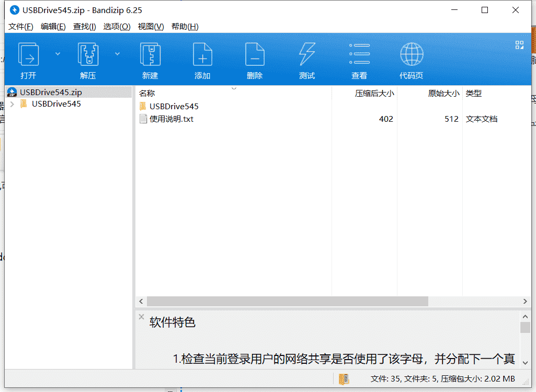This screenshot has width=536, height=392.
Task: Click the 软件特色 heading in comment panel
Action: (172, 322)
